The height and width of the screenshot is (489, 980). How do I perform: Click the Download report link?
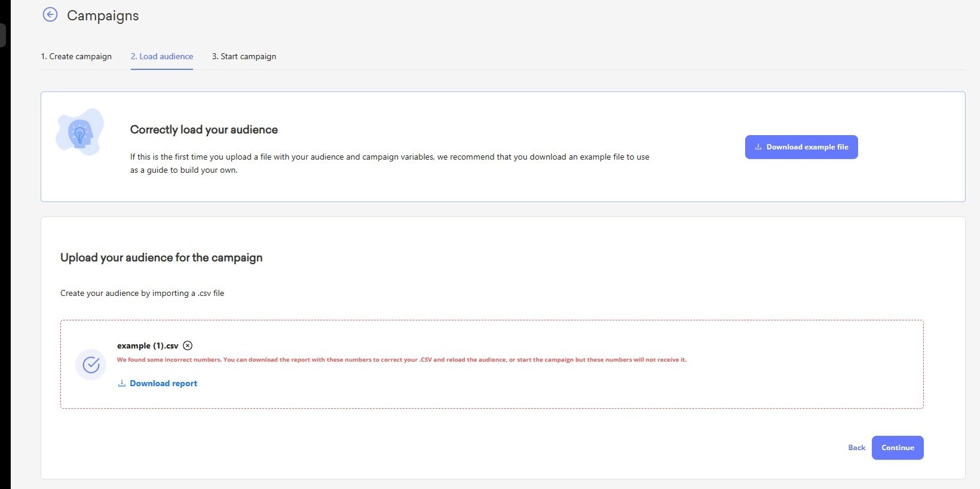[x=163, y=384]
